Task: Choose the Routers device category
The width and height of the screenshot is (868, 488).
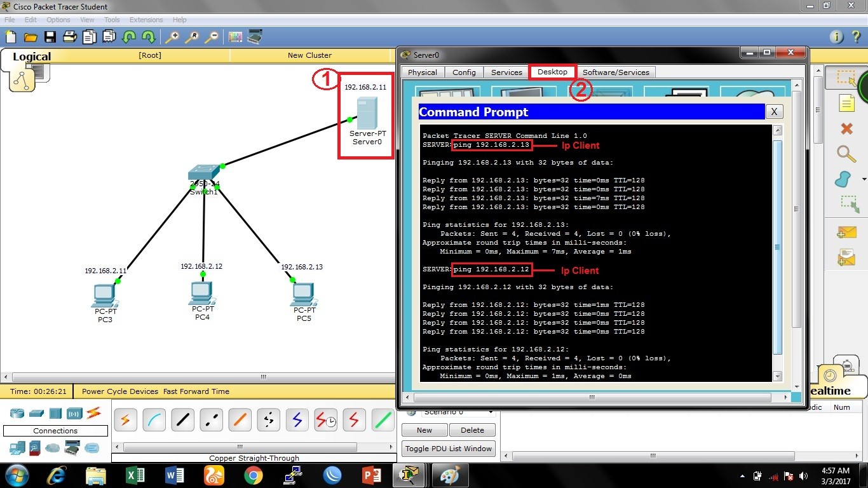Action: (x=17, y=413)
